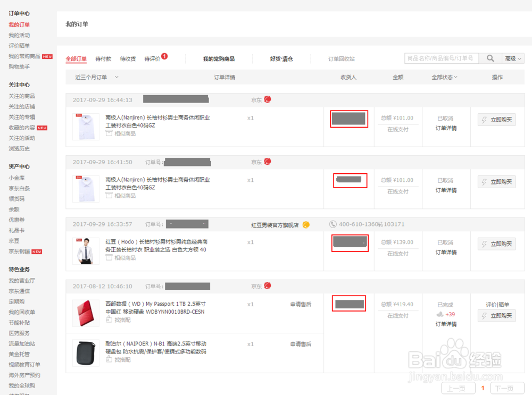Screen dimensions: 532x395
Task: Click 立即购买 for the WD Passport order
Action: coord(497,316)
